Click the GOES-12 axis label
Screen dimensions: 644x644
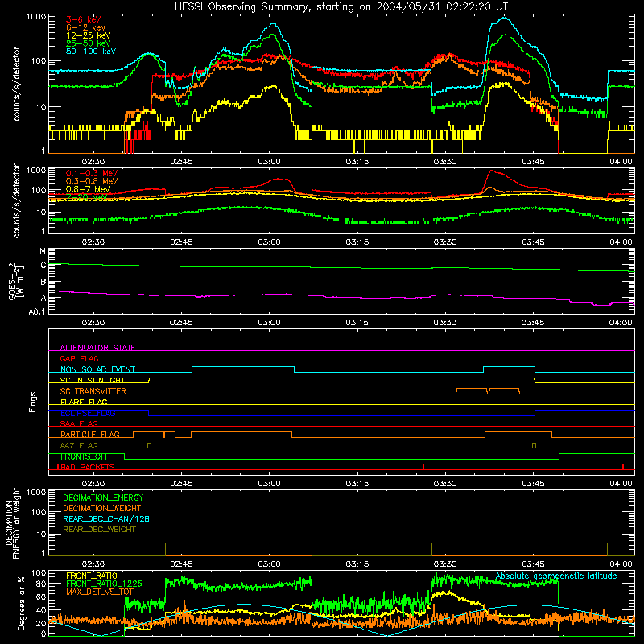15,282
